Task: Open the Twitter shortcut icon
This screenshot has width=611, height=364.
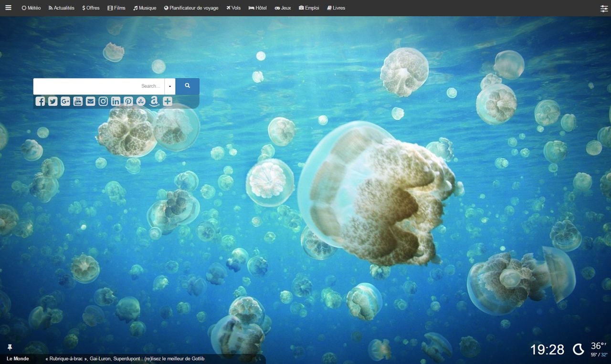Action: pyautogui.click(x=53, y=101)
